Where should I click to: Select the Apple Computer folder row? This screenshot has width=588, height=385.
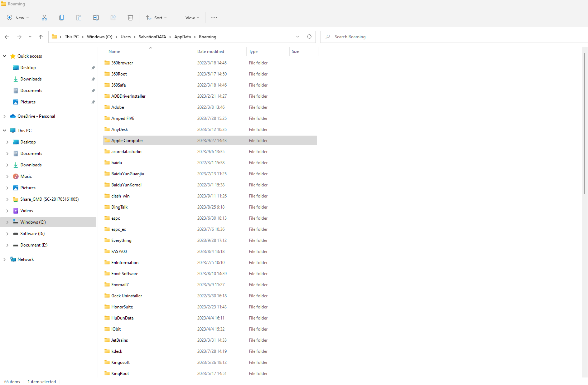(210, 141)
